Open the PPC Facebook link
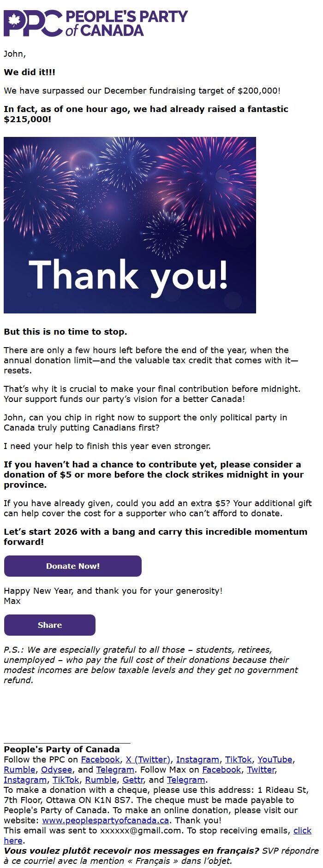Image resolution: width=323 pixels, height=868 pixels. point(99,759)
